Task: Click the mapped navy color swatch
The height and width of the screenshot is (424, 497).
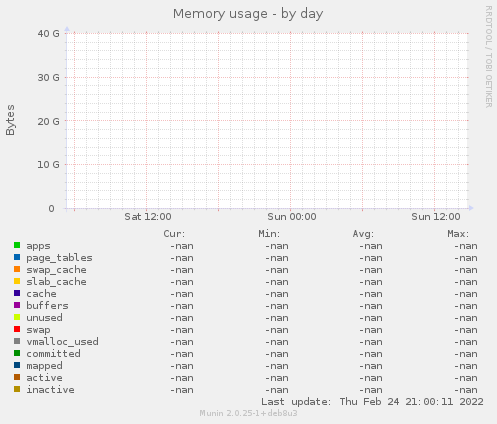Action: pos(17,365)
